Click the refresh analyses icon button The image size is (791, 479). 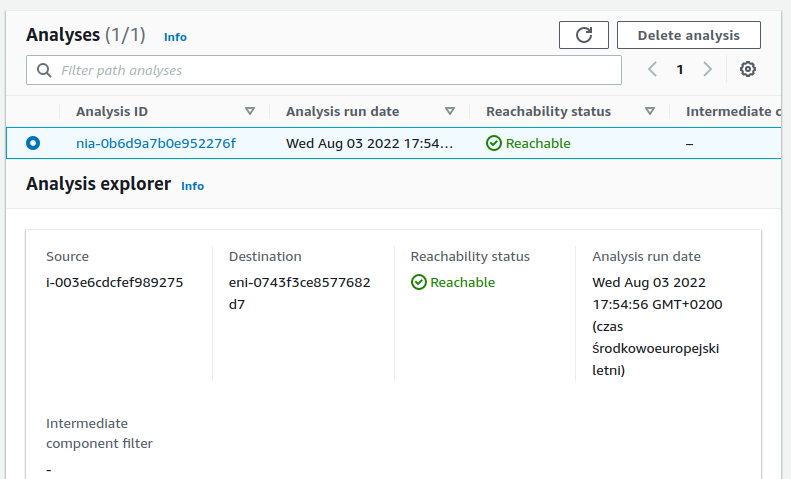(584, 35)
